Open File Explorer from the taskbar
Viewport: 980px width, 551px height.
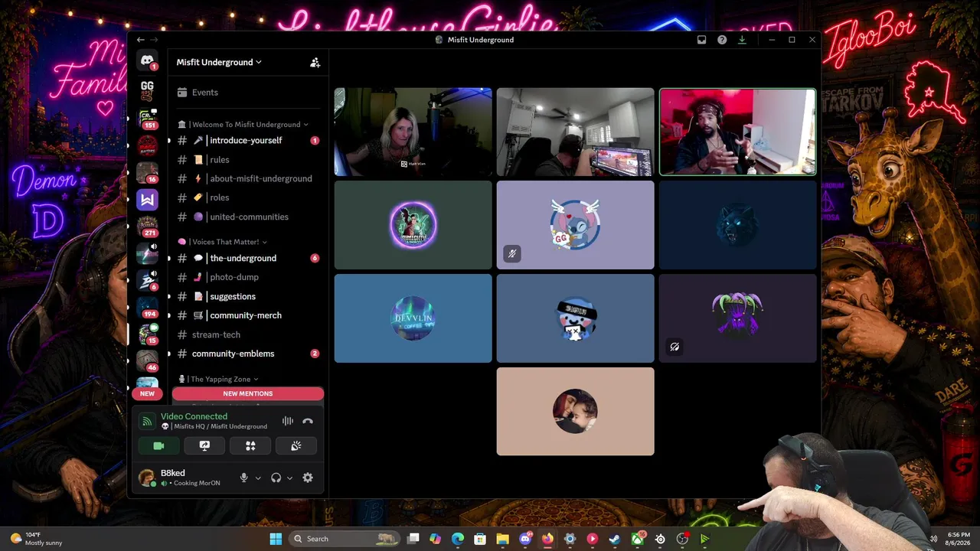pyautogui.click(x=502, y=539)
